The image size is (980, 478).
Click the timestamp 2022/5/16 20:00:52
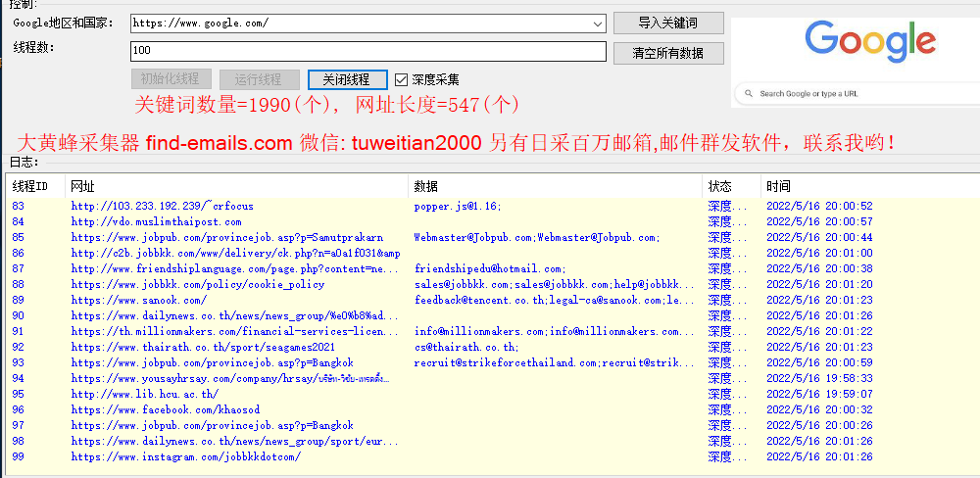tap(819, 206)
